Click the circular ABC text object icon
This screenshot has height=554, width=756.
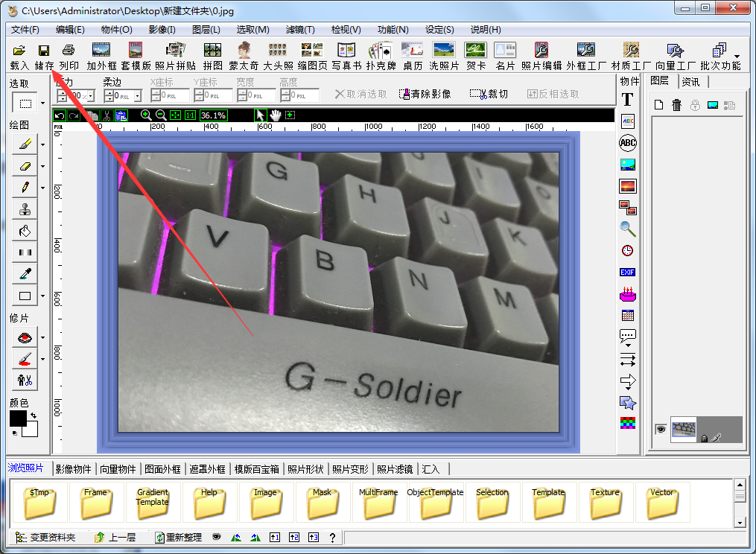(x=628, y=143)
